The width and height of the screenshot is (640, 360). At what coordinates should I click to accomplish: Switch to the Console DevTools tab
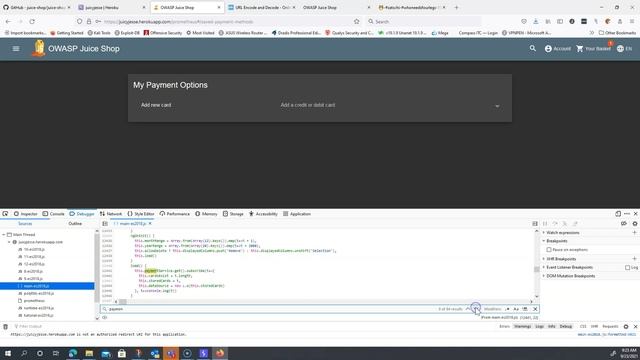[53, 213]
